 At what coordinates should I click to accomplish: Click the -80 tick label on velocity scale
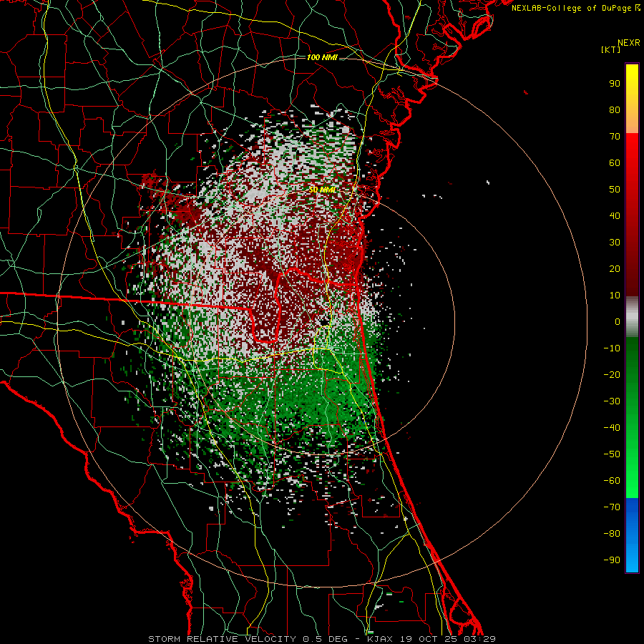[x=612, y=534]
